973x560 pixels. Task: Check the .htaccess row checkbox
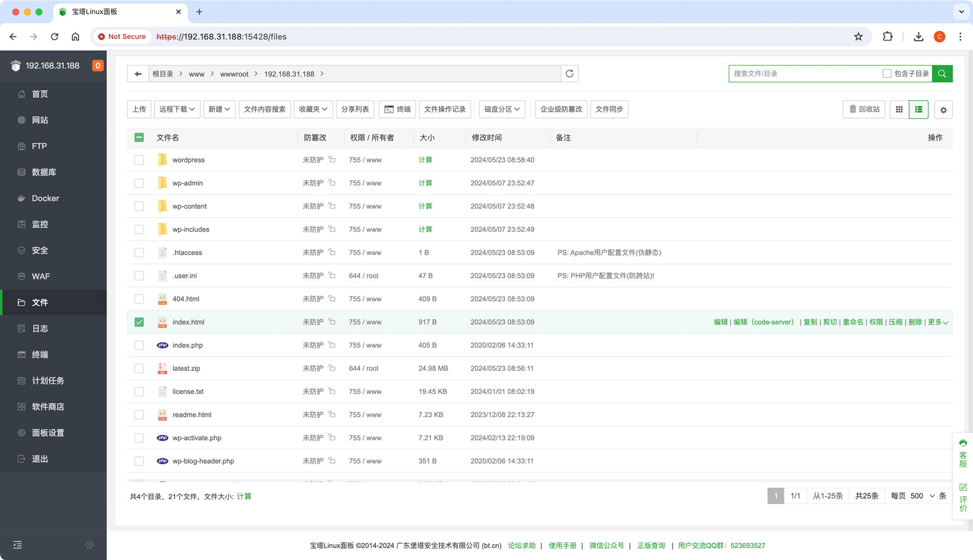coord(139,252)
